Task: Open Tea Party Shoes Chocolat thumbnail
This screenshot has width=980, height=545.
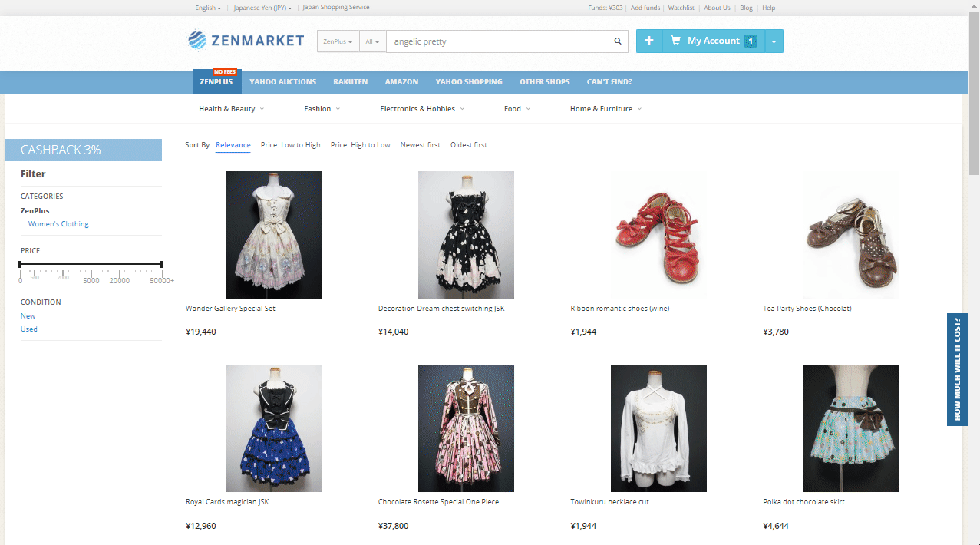Action: (x=850, y=235)
